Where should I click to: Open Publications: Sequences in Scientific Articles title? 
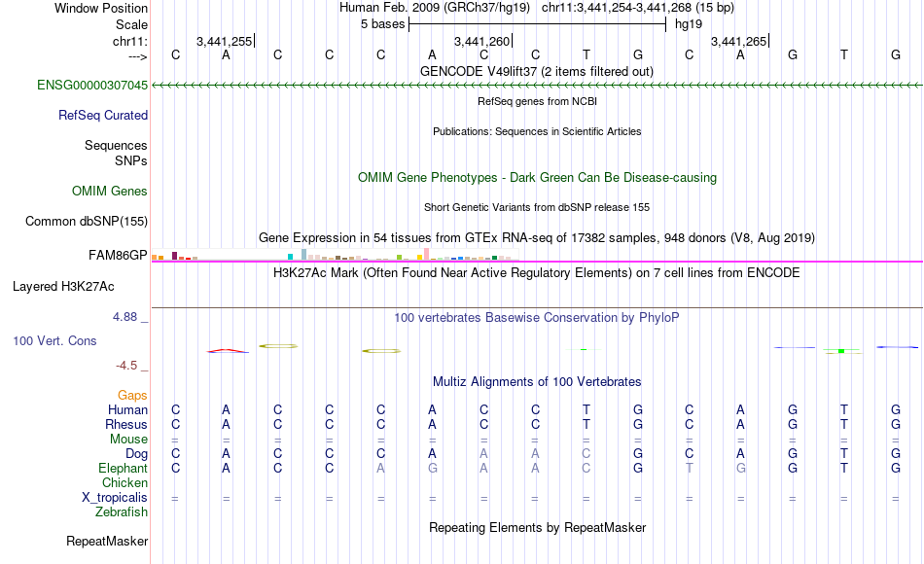[537, 131]
